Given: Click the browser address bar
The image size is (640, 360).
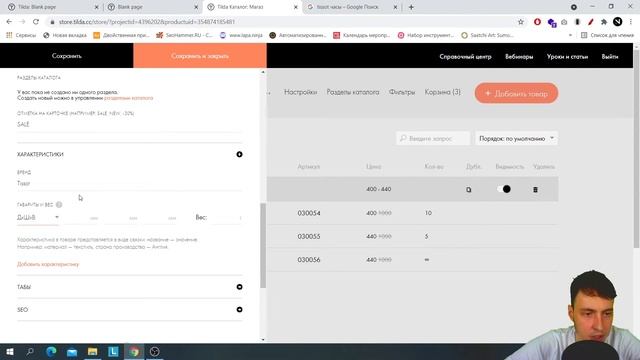Looking at the screenshot, I should pos(282,22).
